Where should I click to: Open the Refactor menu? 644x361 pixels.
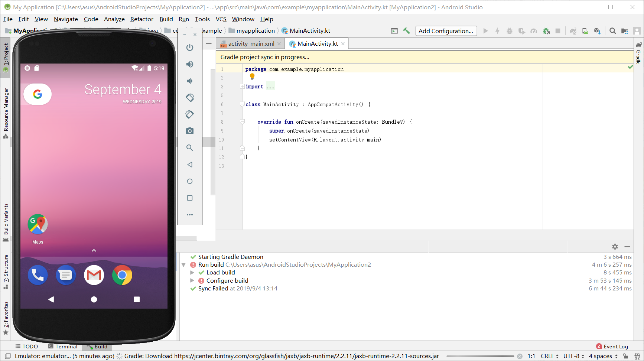click(x=142, y=19)
